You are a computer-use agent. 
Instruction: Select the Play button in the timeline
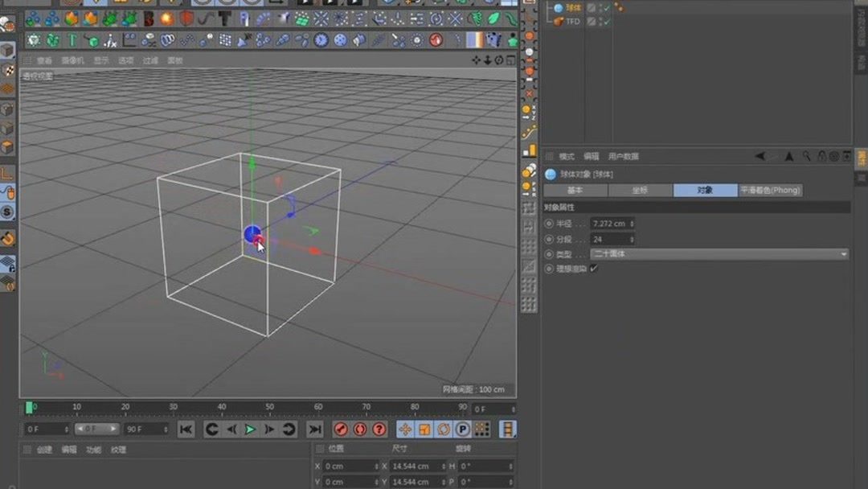(252, 429)
